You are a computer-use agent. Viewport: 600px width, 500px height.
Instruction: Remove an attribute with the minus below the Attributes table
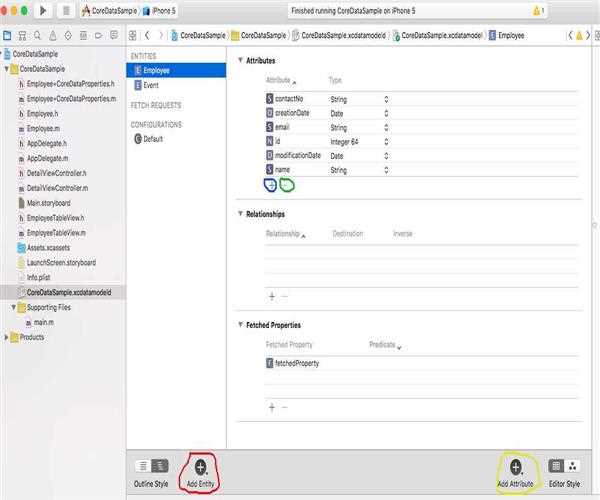pos(286,185)
